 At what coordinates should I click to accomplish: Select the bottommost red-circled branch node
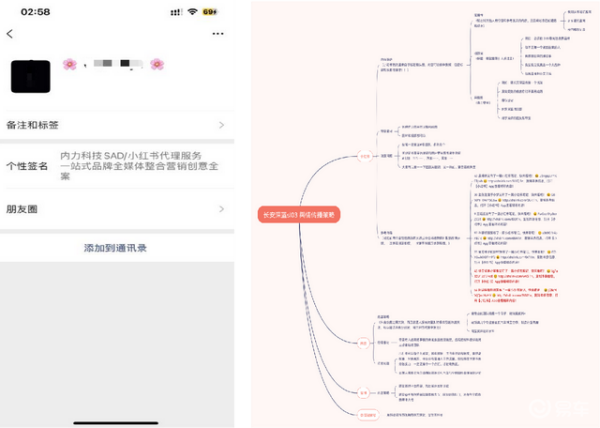point(367,412)
